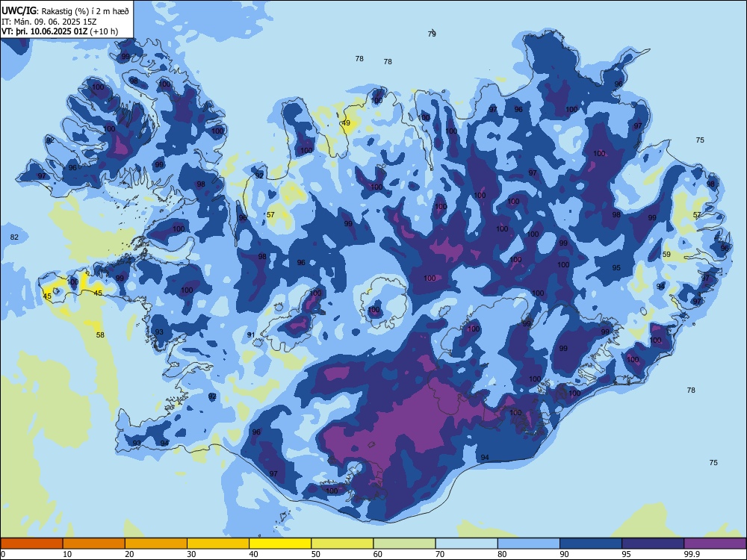Choose the light green 60-70 legend swatch

(x=404, y=544)
